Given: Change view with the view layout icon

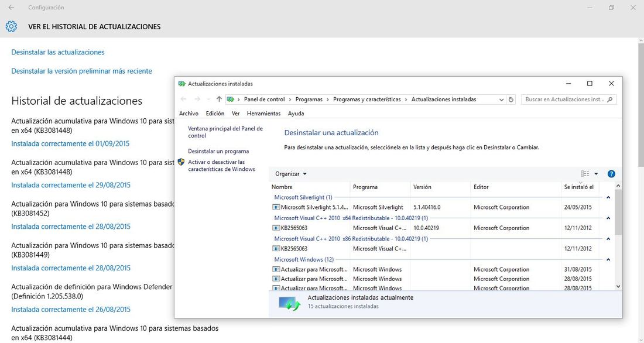Looking at the screenshot, I should click(x=585, y=174).
